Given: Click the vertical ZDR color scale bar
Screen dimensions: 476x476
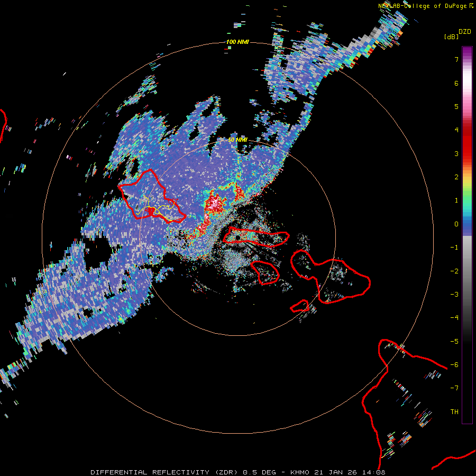Looking at the screenshot, I should click(467, 235).
